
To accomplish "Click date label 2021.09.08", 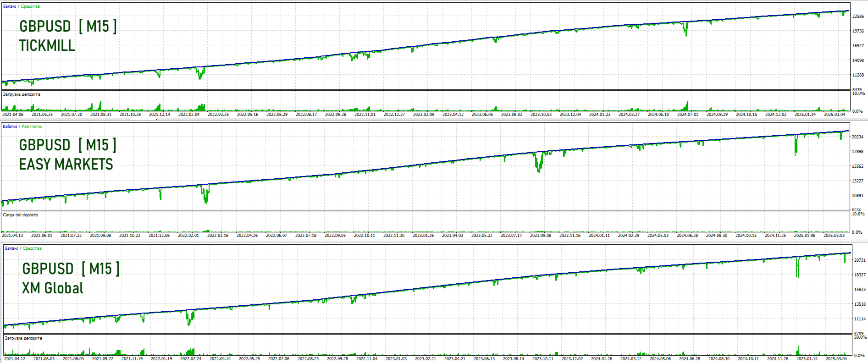I will 100,236.
